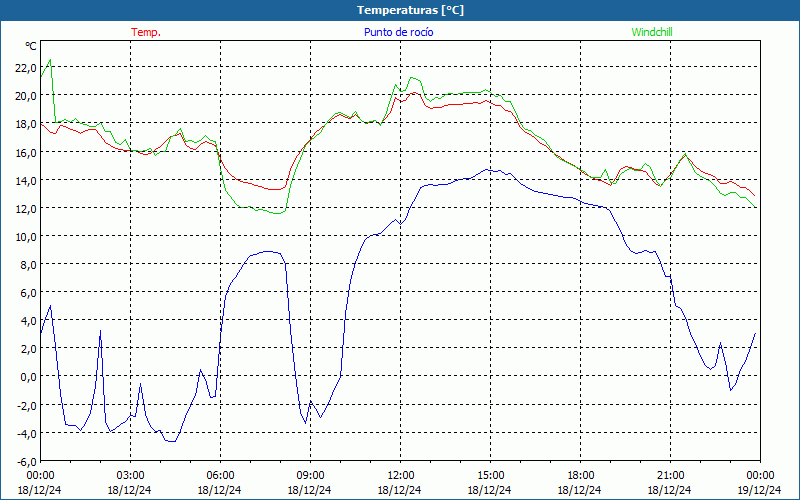Screen dimensions: 800x500
Task: Click the '-2,0' y-axis label
Action: click(27, 406)
